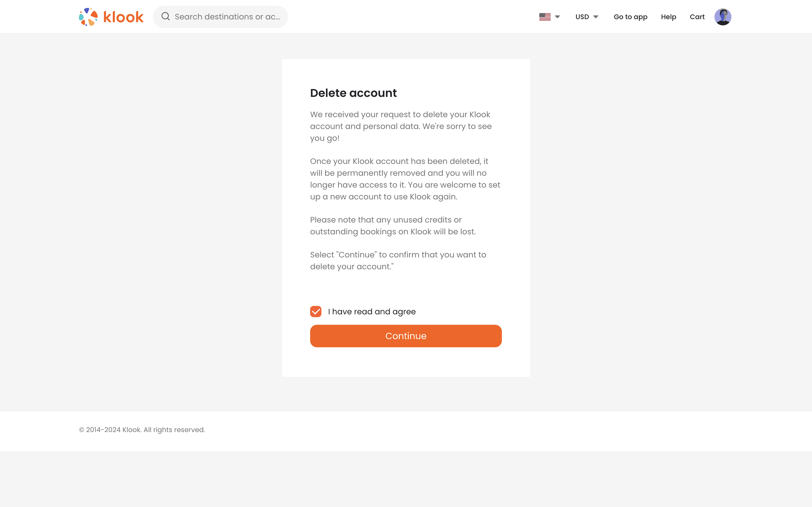Click the orange Klook wordmark

pyautogui.click(x=123, y=17)
